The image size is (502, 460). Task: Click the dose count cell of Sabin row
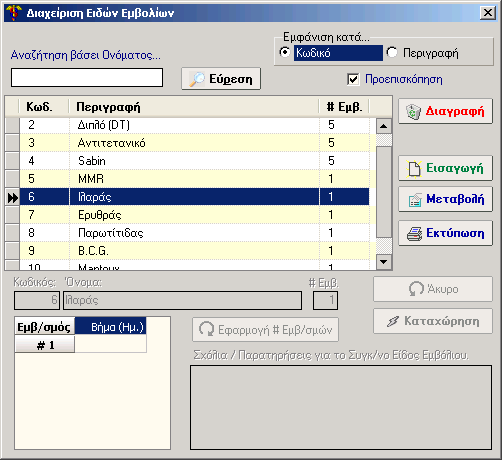click(344, 161)
